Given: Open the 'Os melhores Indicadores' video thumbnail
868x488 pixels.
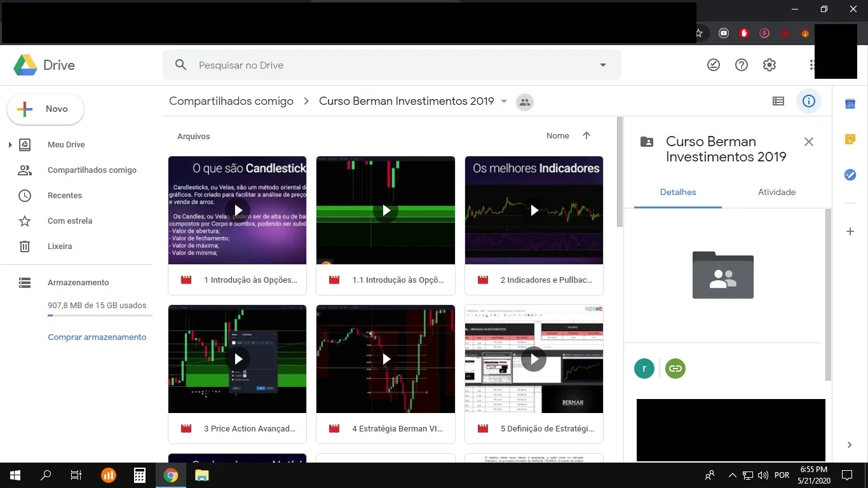Looking at the screenshot, I should point(534,210).
